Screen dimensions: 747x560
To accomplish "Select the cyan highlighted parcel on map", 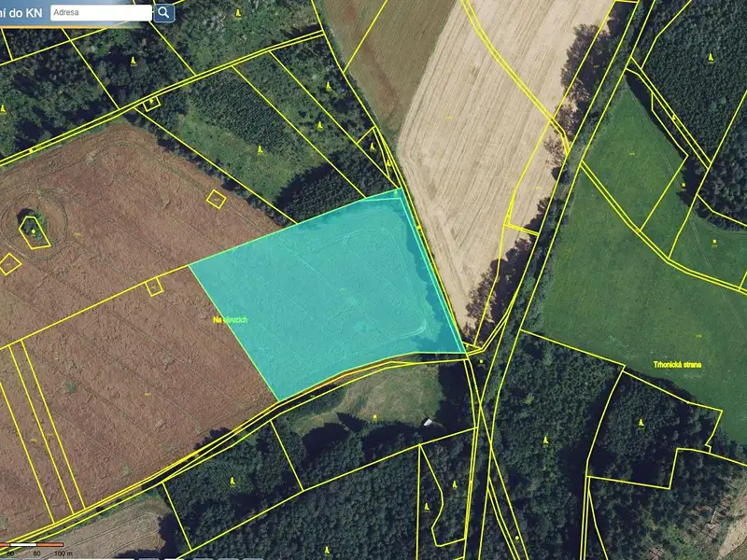I will pyautogui.click(x=329, y=295).
